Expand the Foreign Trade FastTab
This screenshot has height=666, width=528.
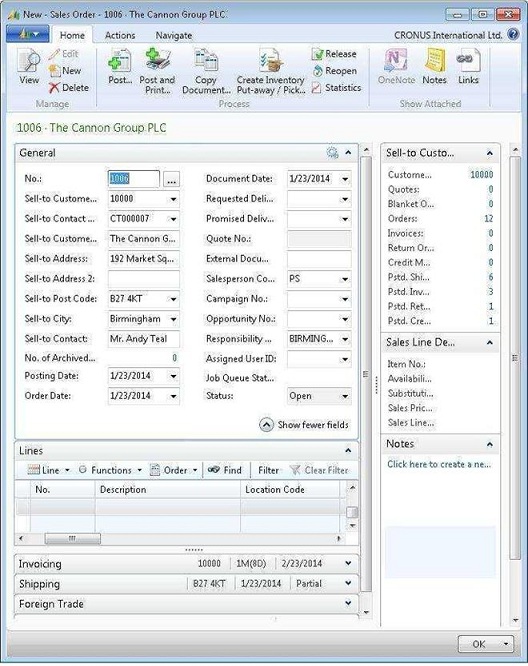click(x=348, y=603)
